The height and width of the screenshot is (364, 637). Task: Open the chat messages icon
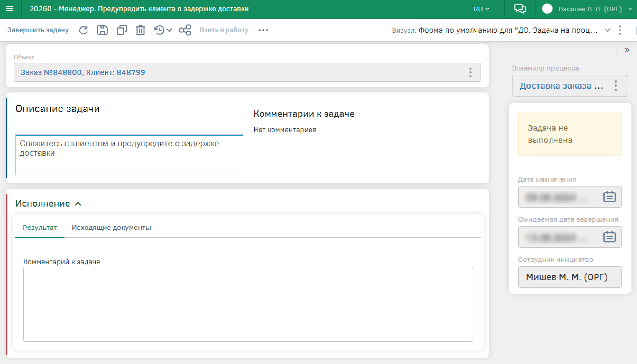point(520,9)
